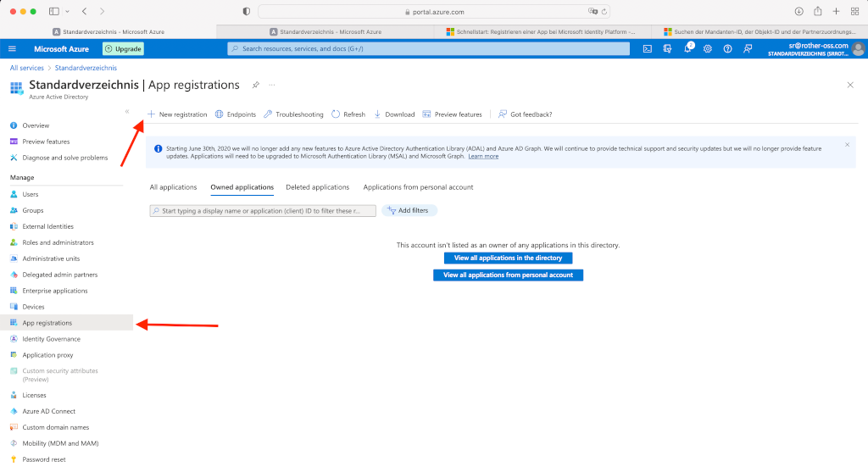Open the Help question mark icon
This screenshot has width=868, height=467.
point(727,48)
